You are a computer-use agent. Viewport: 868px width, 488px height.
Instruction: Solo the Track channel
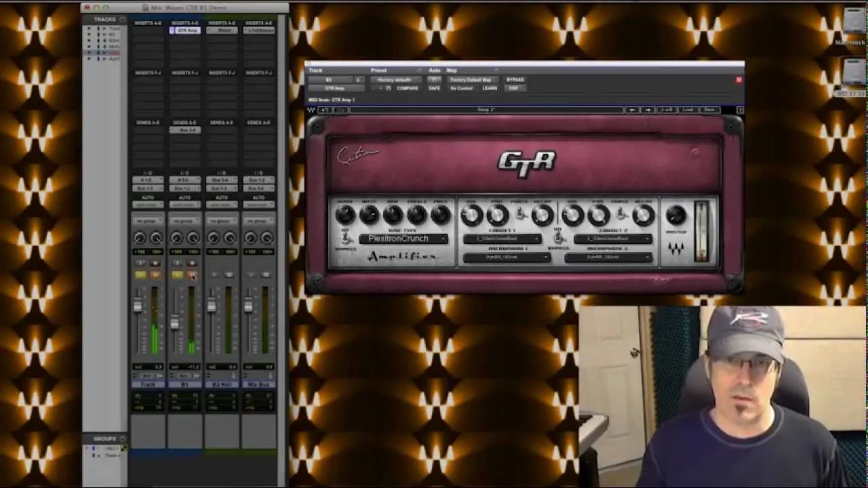click(140, 274)
